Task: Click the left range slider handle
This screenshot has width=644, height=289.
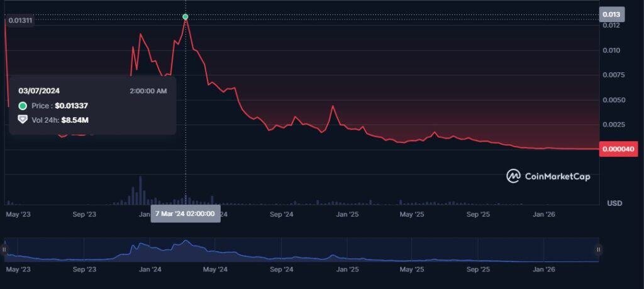Action: pos(4,249)
